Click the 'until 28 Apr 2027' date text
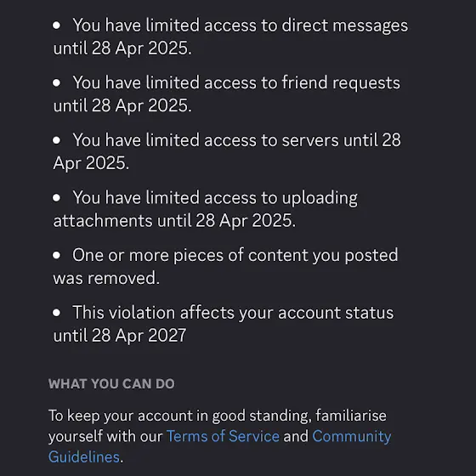This screenshot has height=476, width=476. coord(120,336)
